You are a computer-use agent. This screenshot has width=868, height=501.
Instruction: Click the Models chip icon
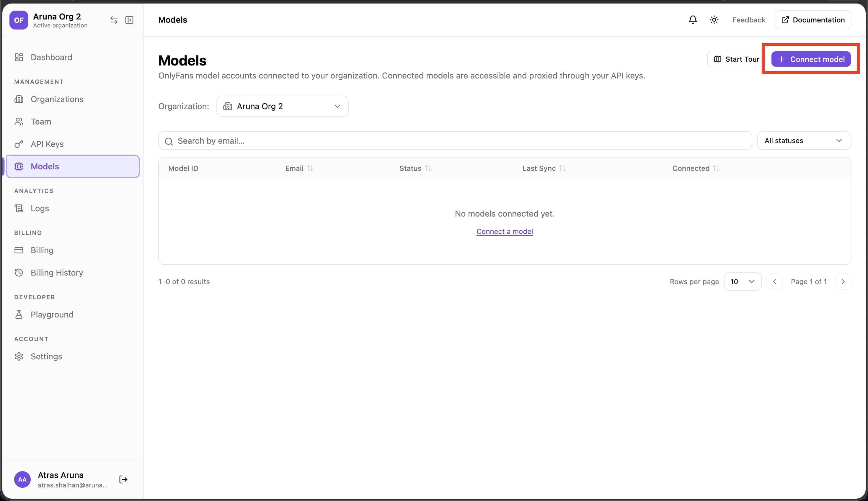(19, 166)
